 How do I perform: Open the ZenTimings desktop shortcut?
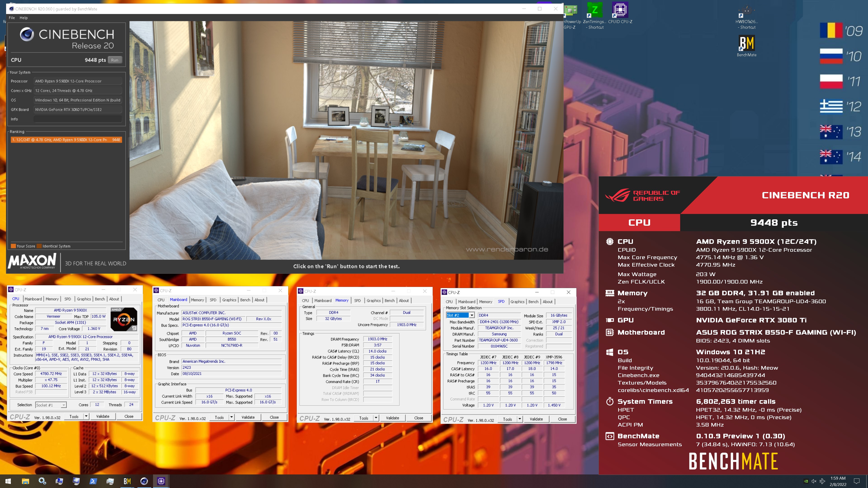tap(595, 16)
